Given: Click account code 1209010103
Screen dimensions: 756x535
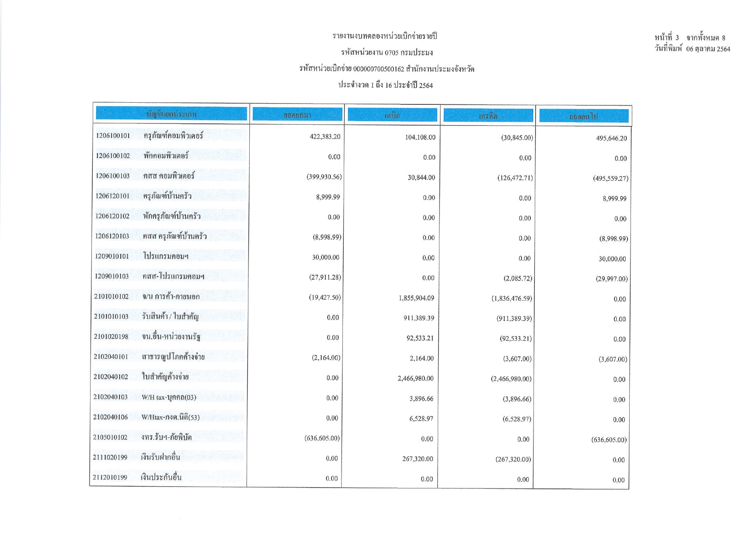Looking at the screenshot, I should pyautogui.click(x=112, y=276).
